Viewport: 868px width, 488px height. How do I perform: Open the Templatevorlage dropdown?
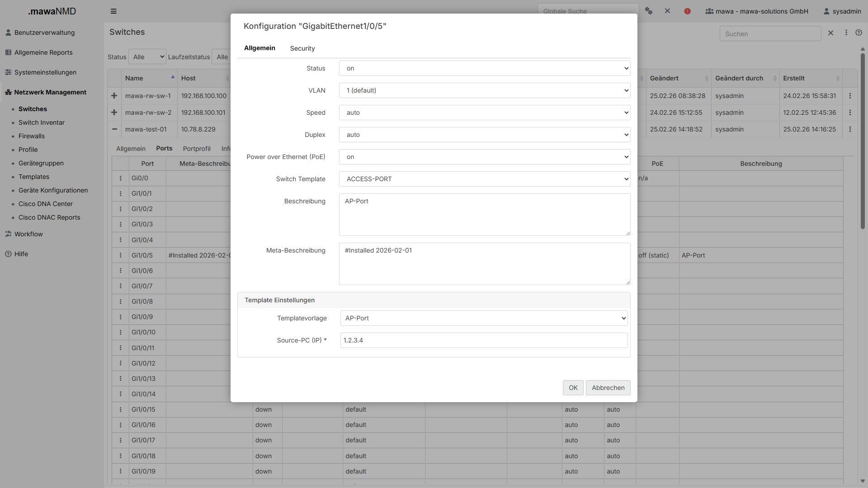pos(484,318)
